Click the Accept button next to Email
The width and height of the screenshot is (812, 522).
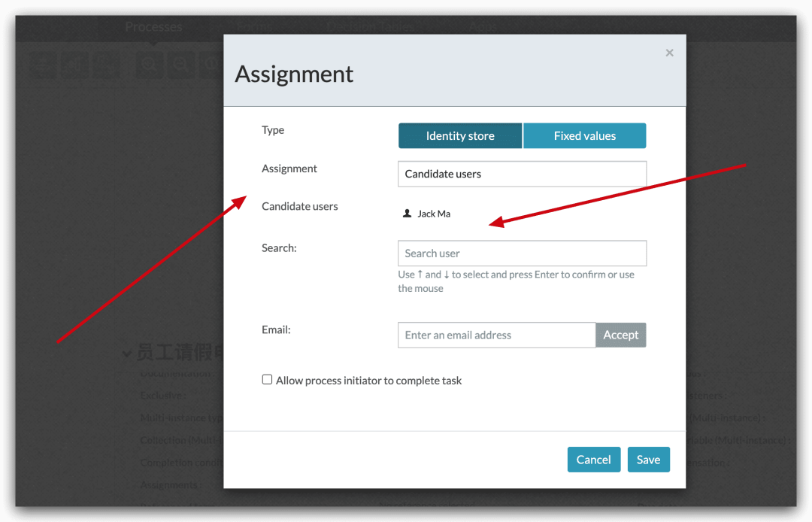(621, 335)
